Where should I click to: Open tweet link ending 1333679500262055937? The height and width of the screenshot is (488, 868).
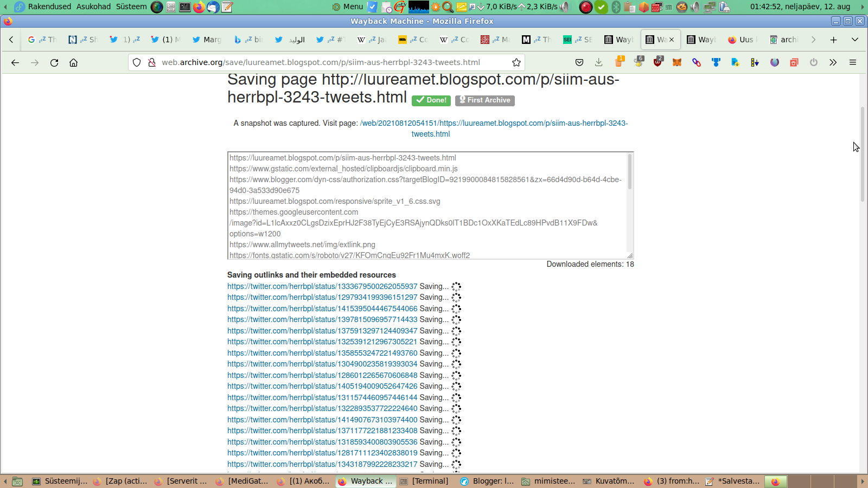coord(322,286)
